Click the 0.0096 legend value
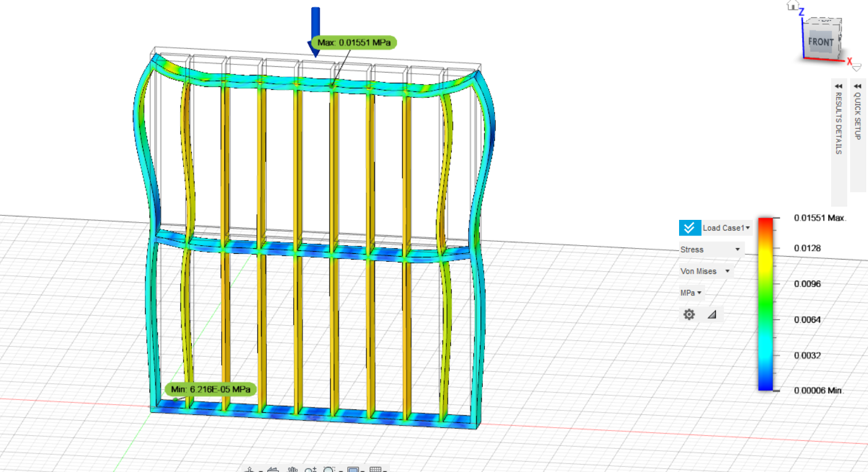 tap(808, 284)
